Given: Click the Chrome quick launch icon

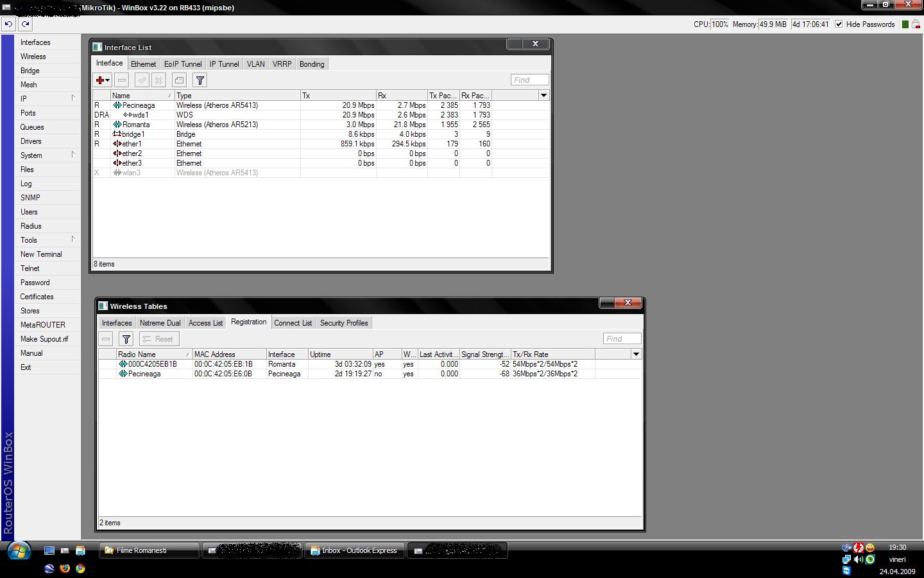Looking at the screenshot, I should [x=80, y=568].
